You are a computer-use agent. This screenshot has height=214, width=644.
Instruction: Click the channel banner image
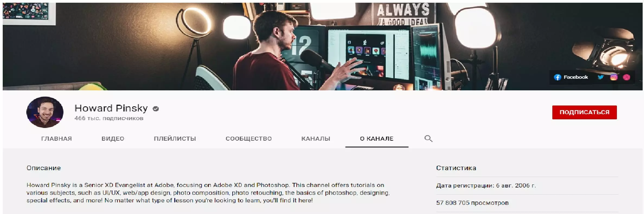pyautogui.click(x=323, y=47)
